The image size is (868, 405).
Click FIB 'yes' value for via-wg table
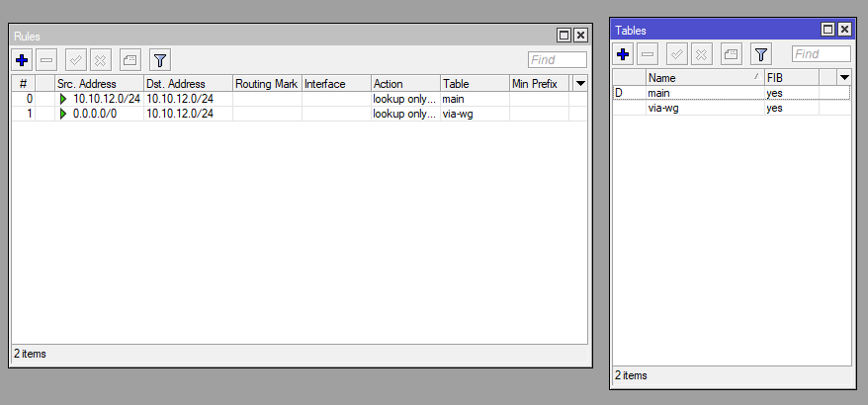[x=774, y=108]
